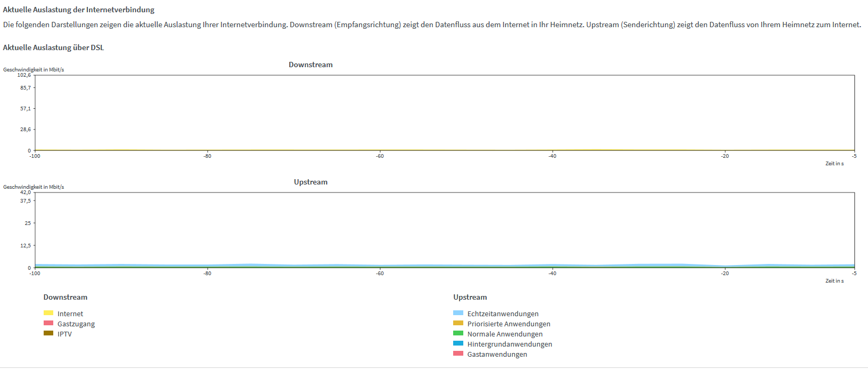Click the 'Aktuelle Auslastung der Internetverbindung' heading
The width and height of the screenshot is (868, 369).
point(79,10)
